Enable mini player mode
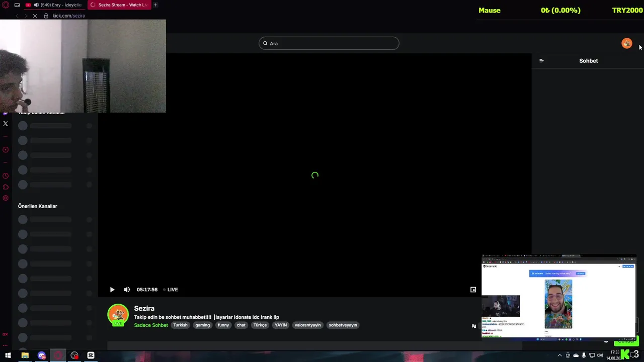The width and height of the screenshot is (644, 362). tap(473, 290)
